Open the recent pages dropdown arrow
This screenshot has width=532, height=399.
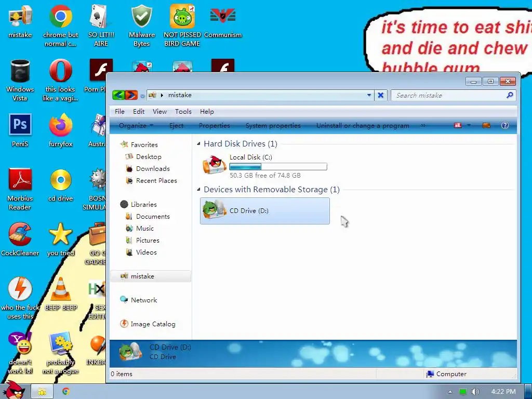tap(142, 96)
